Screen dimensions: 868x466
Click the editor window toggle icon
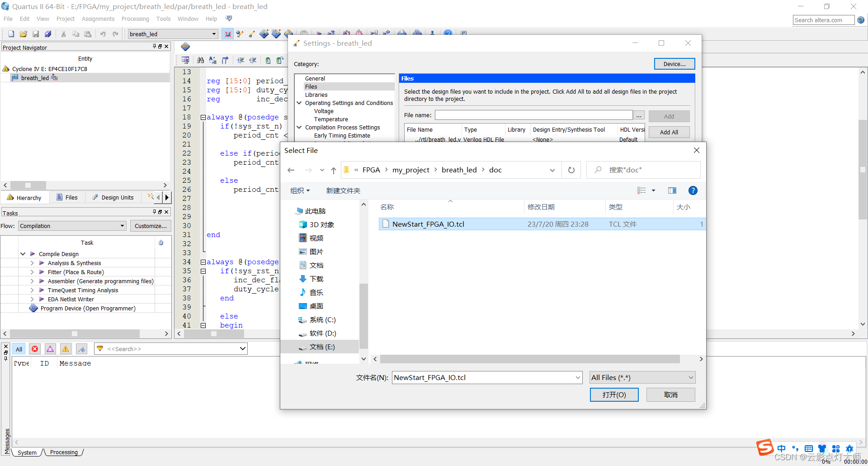click(185, 60)
